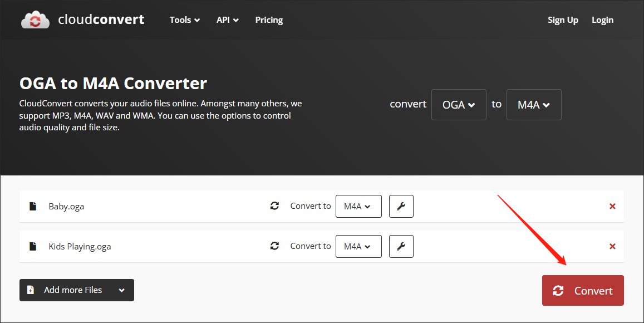Click the file icon beside Baby.oga

33,206
